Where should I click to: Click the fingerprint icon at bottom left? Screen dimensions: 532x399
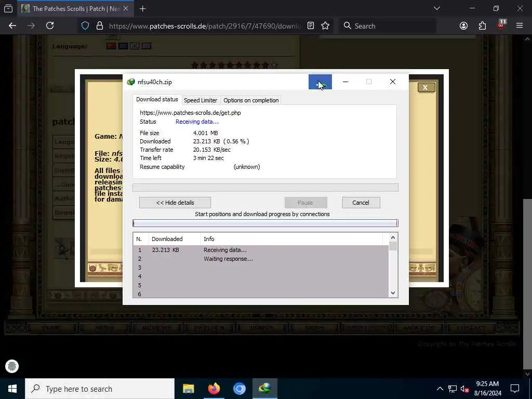coord(12,366)
